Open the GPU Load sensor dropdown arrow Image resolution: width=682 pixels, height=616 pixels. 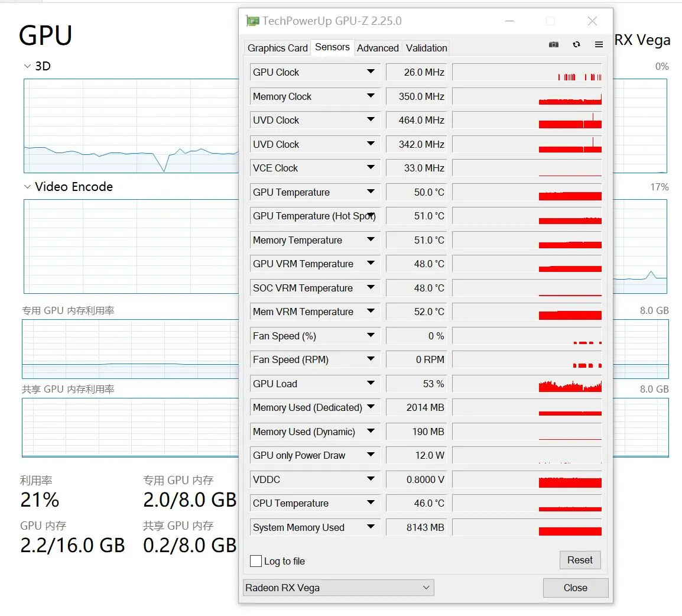[371, 383]
